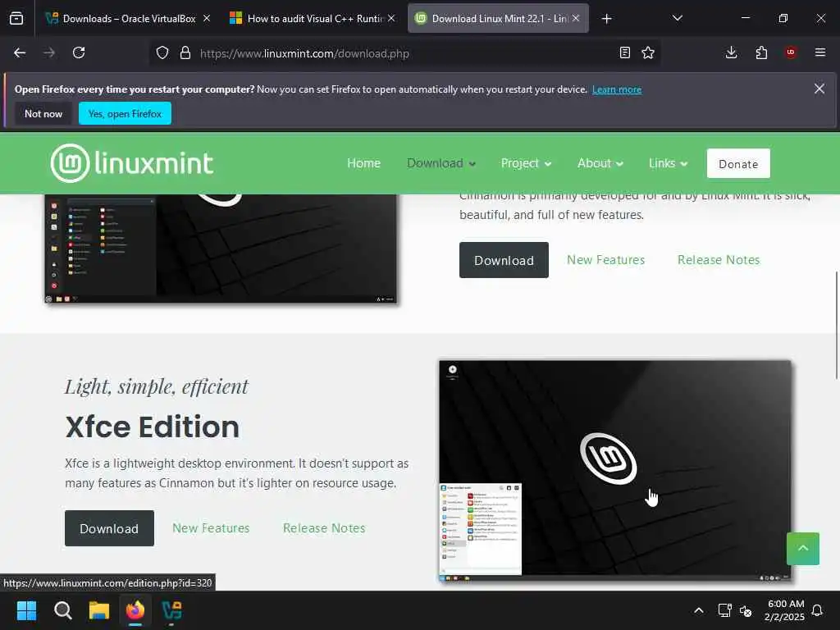The width and height of the screenshot is (840, 630).
Task: Switch to How to audit Visual C++ tab
Action: [x=313, y=18]
